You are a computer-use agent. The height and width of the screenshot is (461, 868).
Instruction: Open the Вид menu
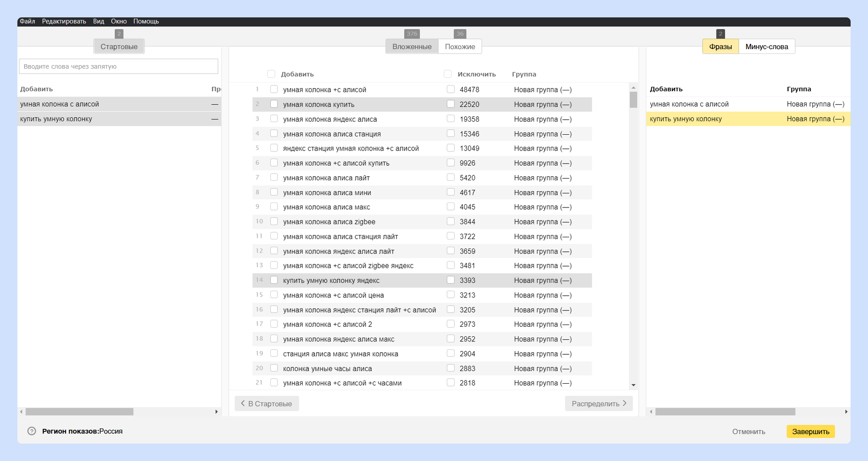(x=99, y=21)
